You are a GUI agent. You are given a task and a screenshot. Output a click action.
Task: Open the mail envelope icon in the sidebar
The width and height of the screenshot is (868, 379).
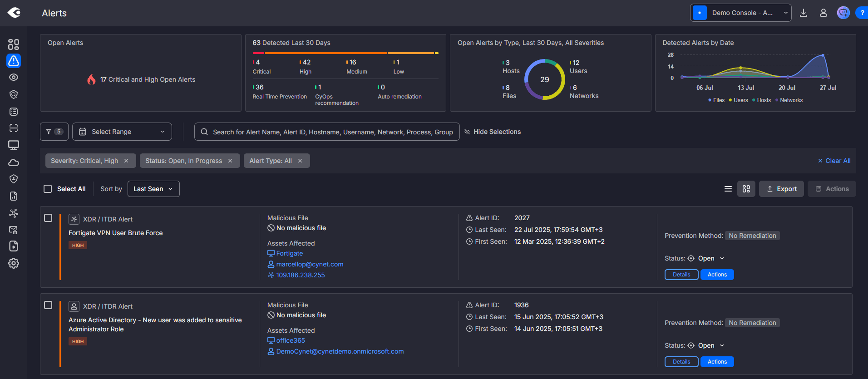[x=14, y=230]
